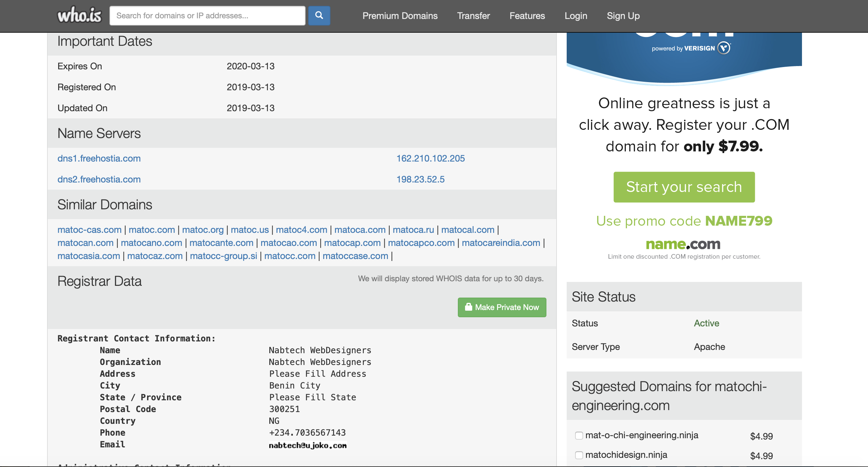Image resolution: width=868 pixels, height=467 pixels.
Task: Check the matochidesign.ninja checkbox
Action: point(578,455)
